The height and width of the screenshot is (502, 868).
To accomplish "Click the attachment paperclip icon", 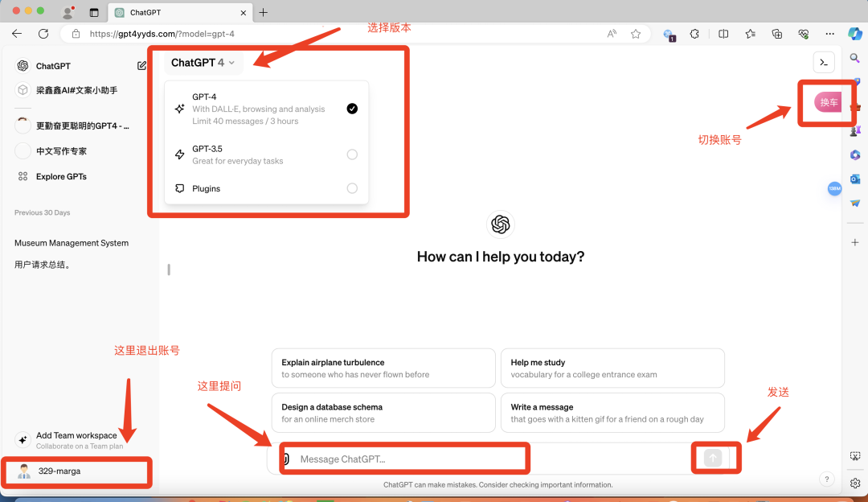I will [x=286, y=459].
